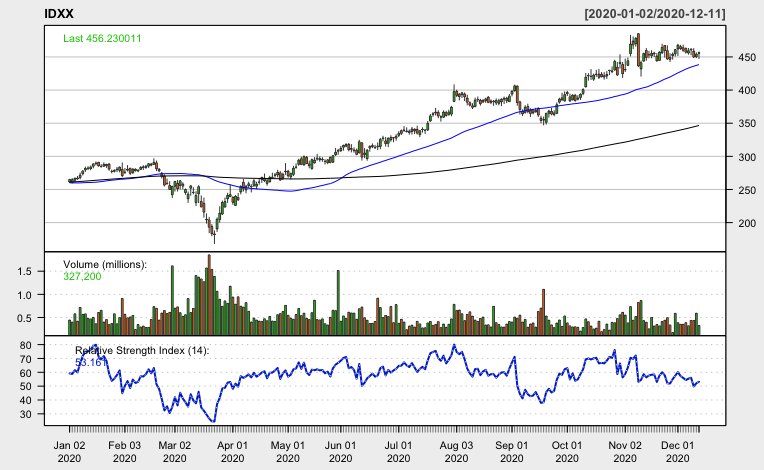The height and width of the screenshot is (470, 764).
Task: Click the Jan 02 2020 date label
Action: pos(69,452)
